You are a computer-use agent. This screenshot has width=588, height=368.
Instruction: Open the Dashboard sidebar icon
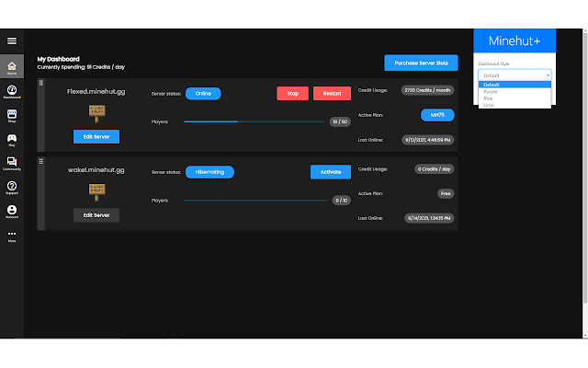[12, 91]
